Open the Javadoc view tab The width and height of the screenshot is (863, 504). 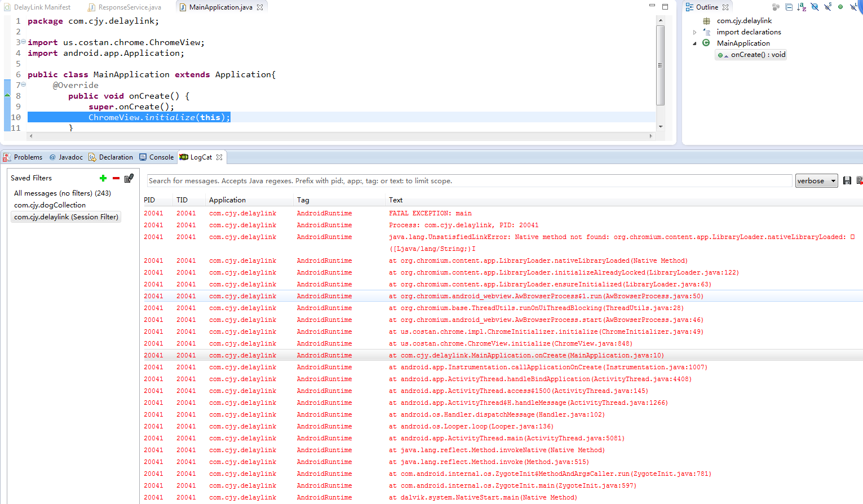[66, 157]
